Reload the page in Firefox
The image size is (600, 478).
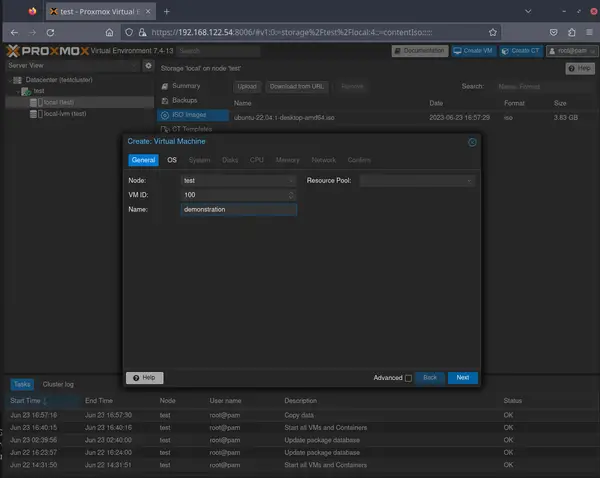click(50, 33)
